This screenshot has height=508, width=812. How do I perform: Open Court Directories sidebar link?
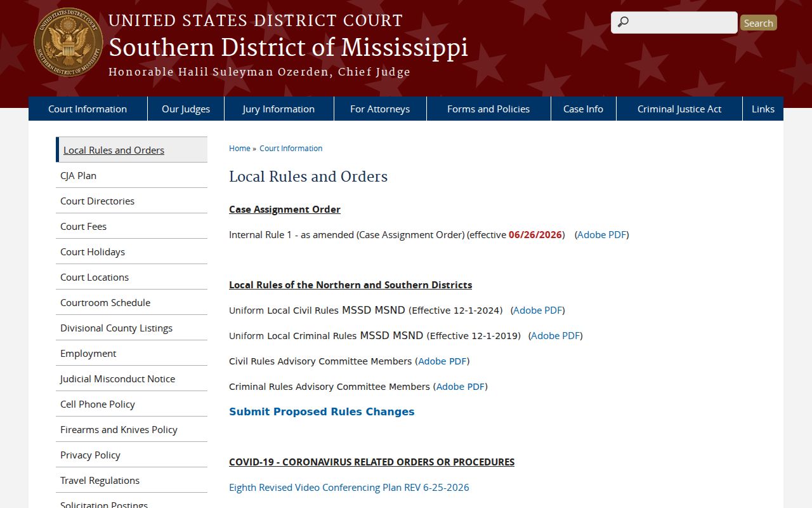coord(131,201)
